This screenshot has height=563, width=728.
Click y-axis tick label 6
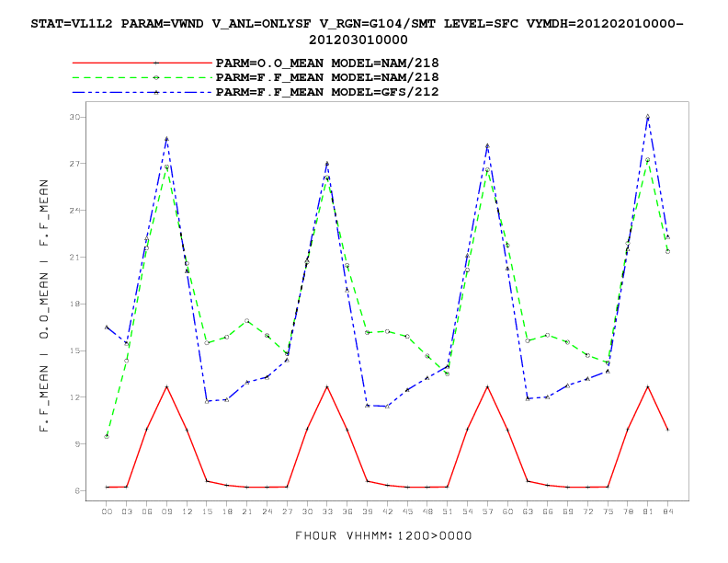pyautogui.click(x=77, y=490)
